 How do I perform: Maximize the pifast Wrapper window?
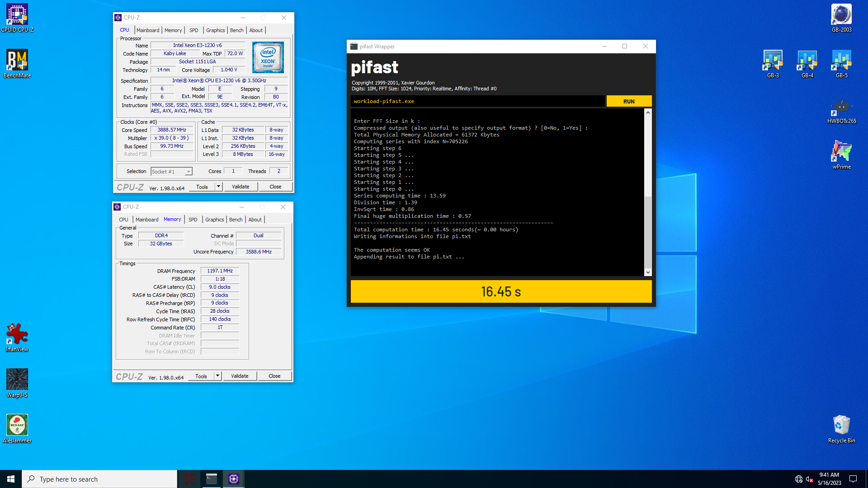click(625, 46)
